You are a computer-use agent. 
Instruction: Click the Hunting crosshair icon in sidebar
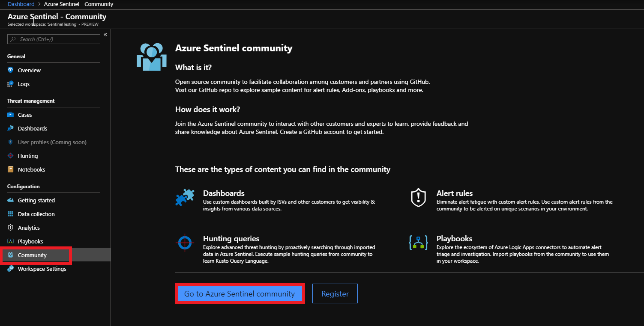[11, 156]
